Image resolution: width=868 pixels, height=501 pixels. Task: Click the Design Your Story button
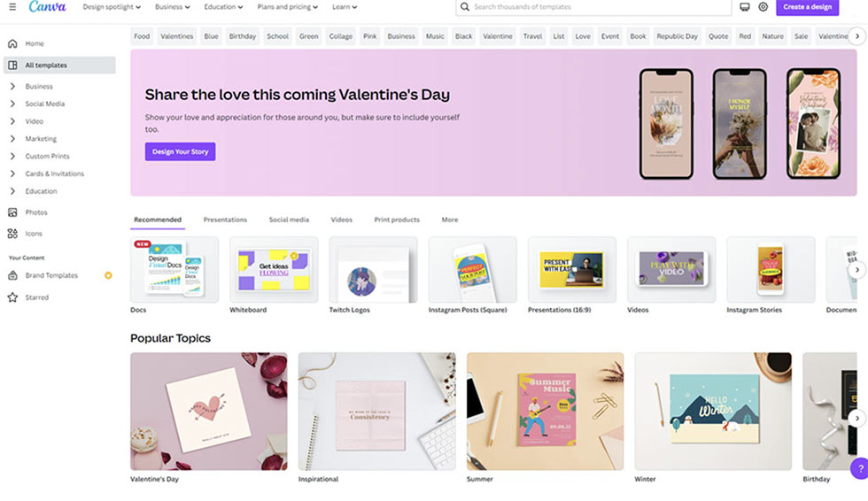click(x=180, y=151)
